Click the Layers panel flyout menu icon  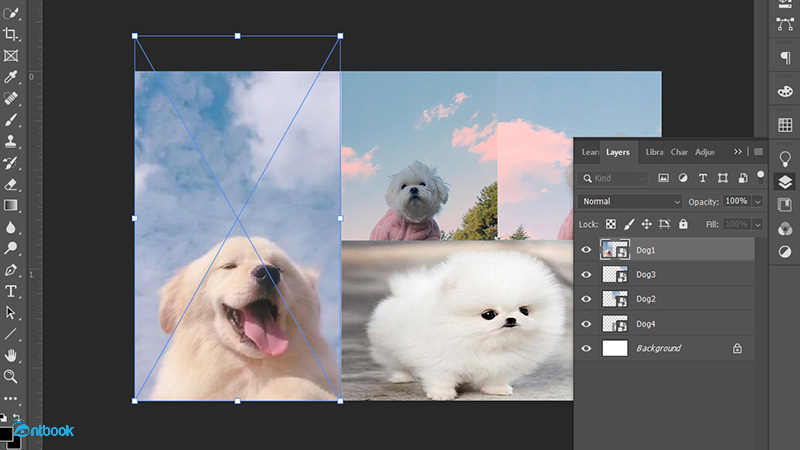(x=758, y=152)
